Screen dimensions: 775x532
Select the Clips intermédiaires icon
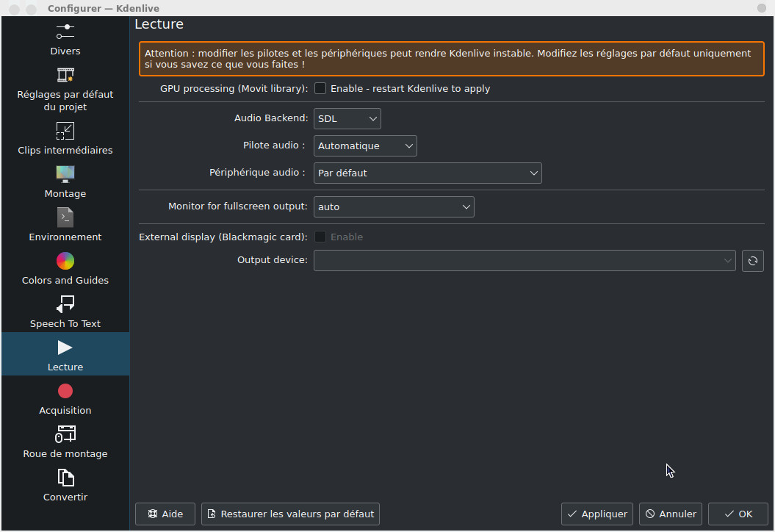click(x=65, y=131)
